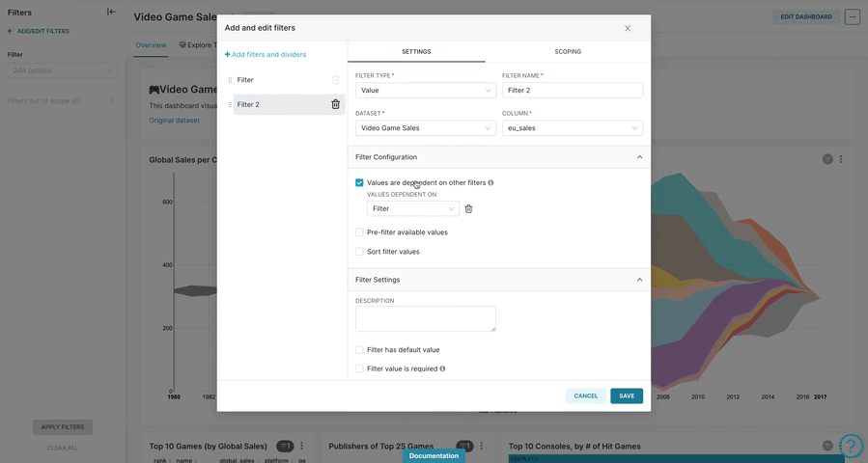The height and width of the screenshot is (463, 868).
Task: Check Filter has default value
Action: (359, 350)
